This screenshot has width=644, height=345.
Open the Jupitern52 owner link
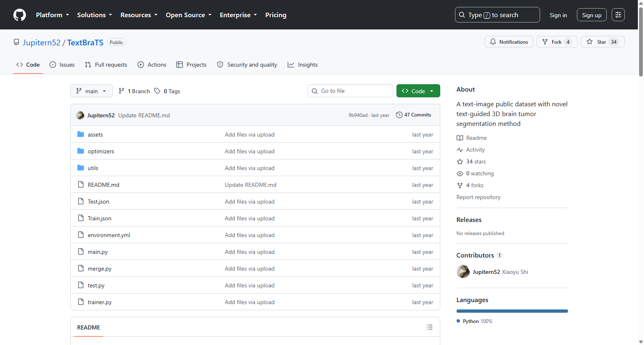click(x=42, y=43)
